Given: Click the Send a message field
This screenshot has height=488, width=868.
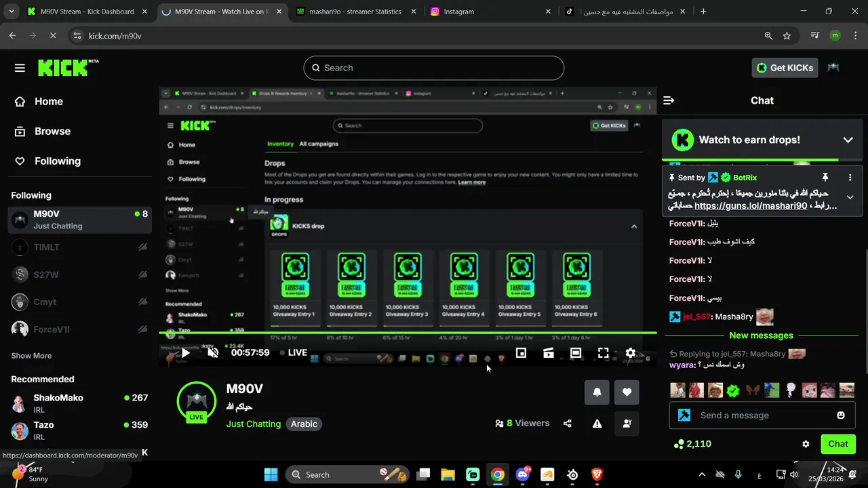Looking at the screenshot, I should click(762, 415).
